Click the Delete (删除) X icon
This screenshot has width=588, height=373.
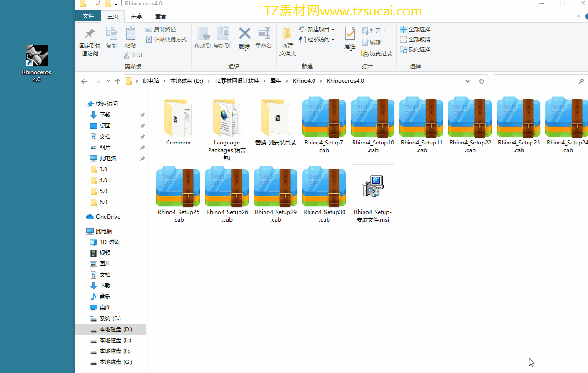coord(244,33)
